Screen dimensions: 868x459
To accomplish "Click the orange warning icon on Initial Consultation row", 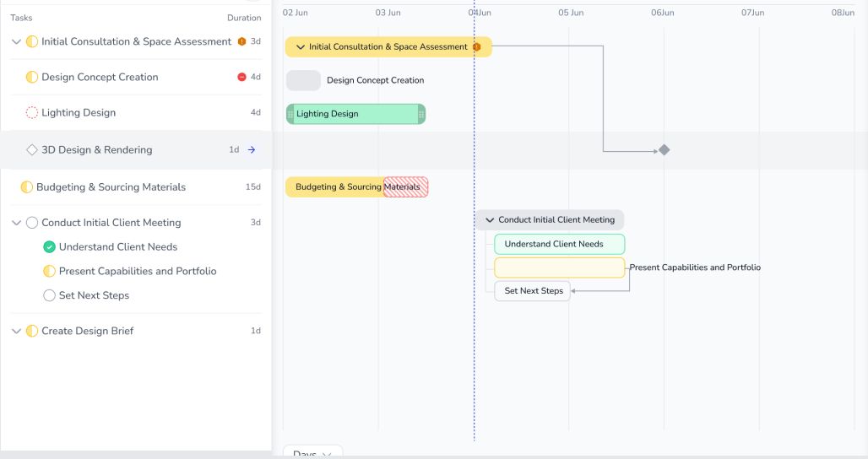I will (242, 41).
